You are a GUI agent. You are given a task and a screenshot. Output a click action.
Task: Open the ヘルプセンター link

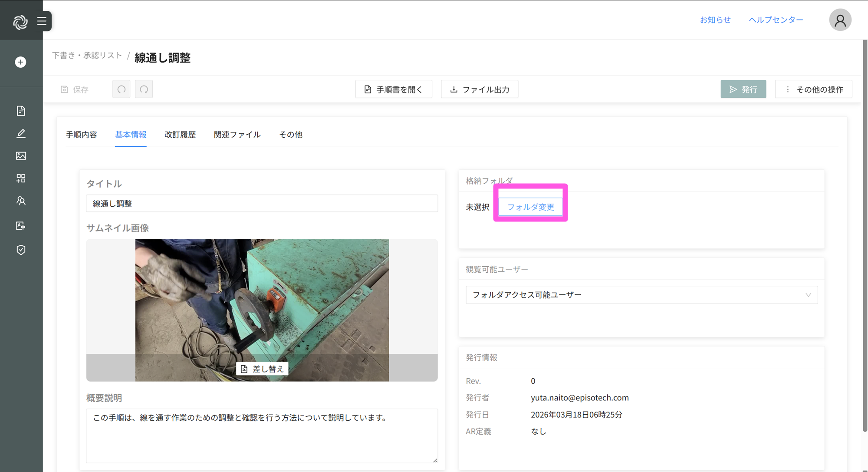[776, 20]
